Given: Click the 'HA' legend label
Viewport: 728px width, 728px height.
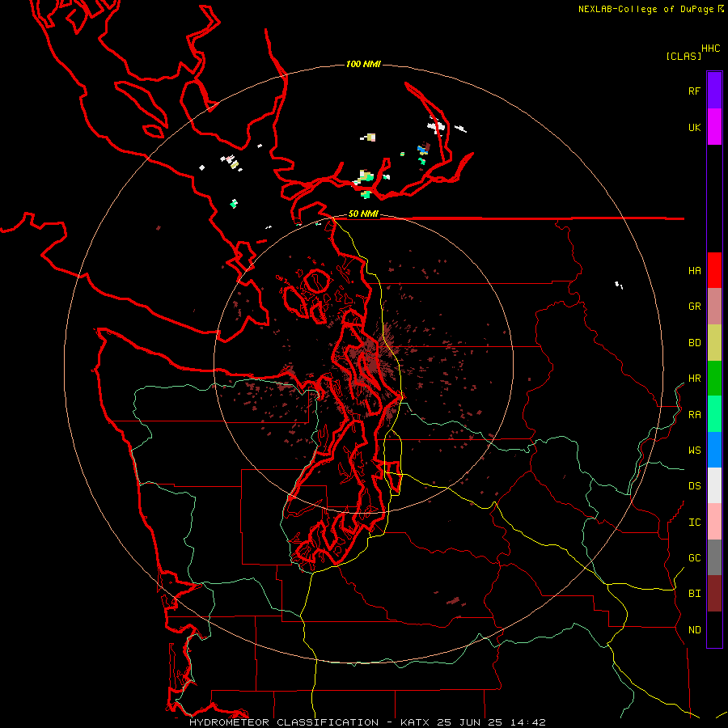Looking at the screenshot, I should pyautogui.click(x=695, y=271).
